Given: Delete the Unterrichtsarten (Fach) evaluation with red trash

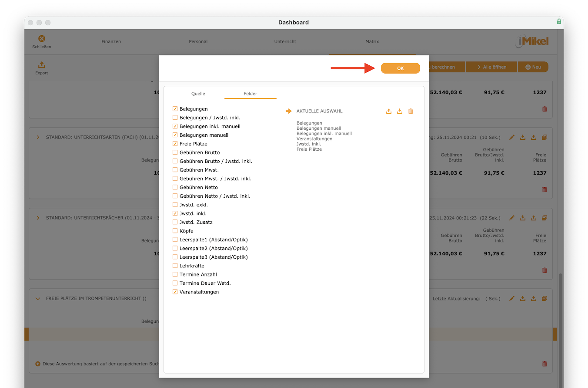Looking at the screenshot, I should tap(545, 189).
